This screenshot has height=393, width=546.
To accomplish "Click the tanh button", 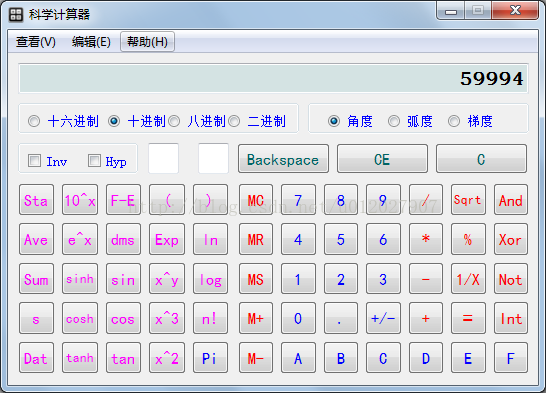I will (x=80, y=357).
